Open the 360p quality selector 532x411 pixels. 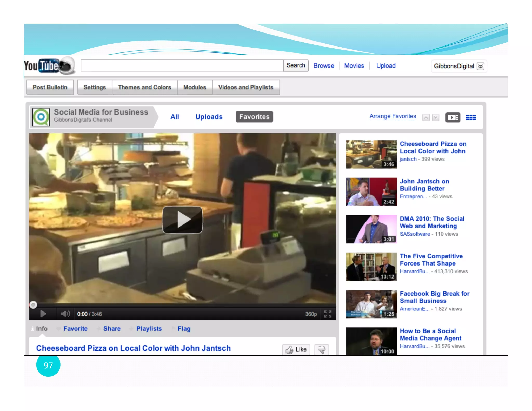(x=311, y=314)
